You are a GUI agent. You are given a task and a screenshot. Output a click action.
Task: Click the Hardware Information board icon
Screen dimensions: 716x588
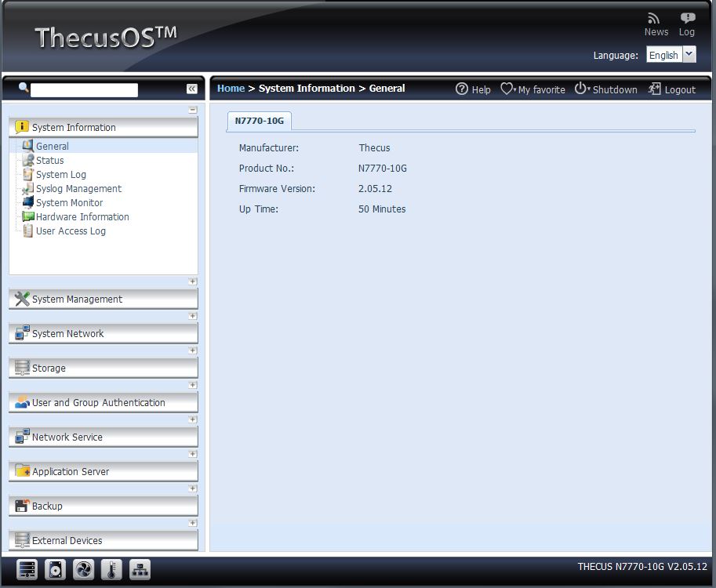(x=28, y=216)
